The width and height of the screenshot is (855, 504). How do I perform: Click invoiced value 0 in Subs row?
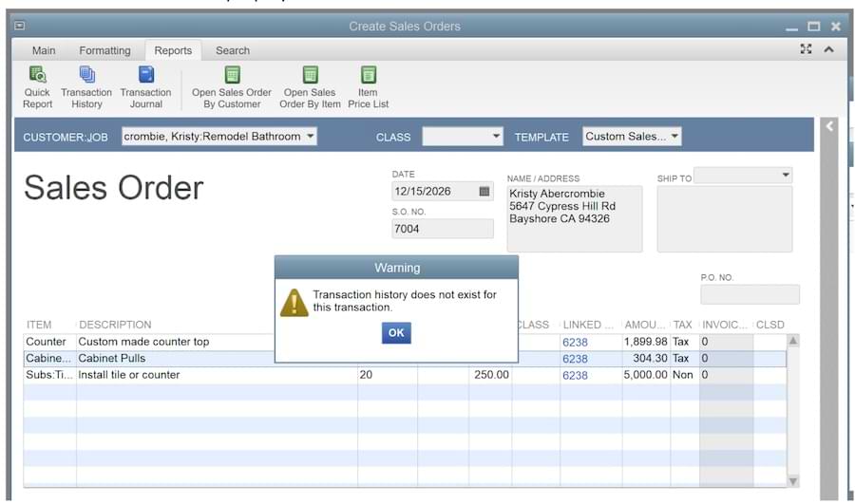coord(705,375)
